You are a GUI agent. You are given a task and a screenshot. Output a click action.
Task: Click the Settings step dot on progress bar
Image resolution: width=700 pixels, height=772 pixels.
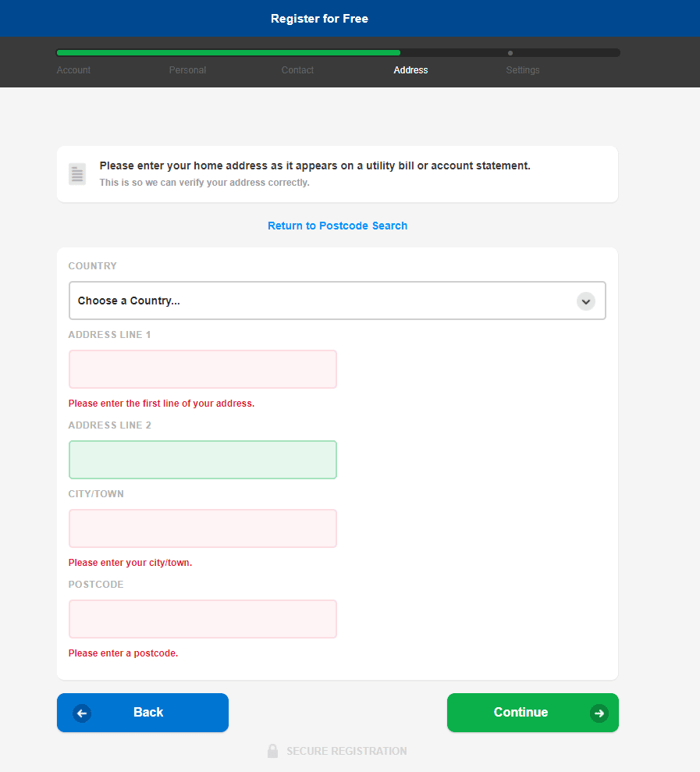click(x=510, y=53)
